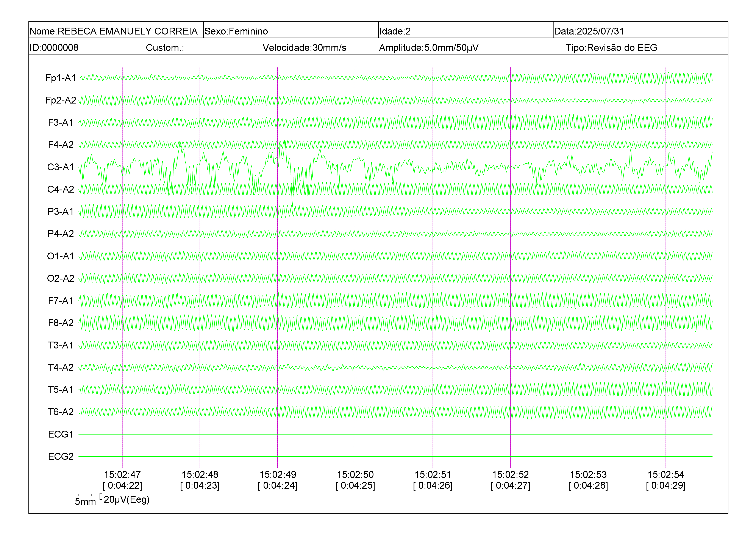Click the 15:02:47 time marker label
Screen dimensions: 756x535
[x=122, y=475]
